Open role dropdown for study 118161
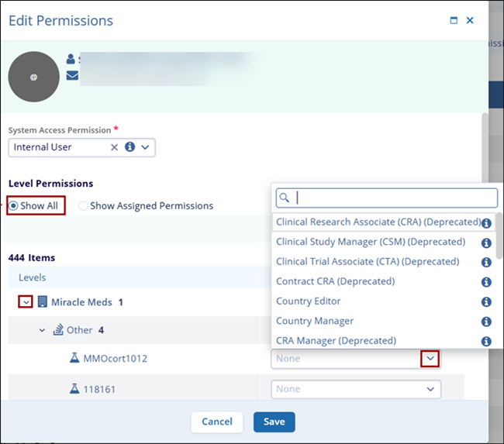 pos(430,389)
